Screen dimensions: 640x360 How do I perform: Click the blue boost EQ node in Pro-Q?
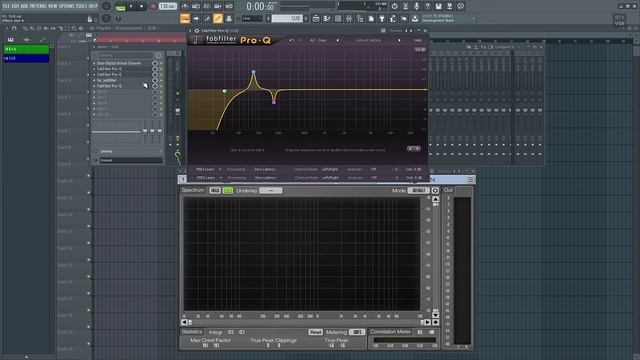253,72
